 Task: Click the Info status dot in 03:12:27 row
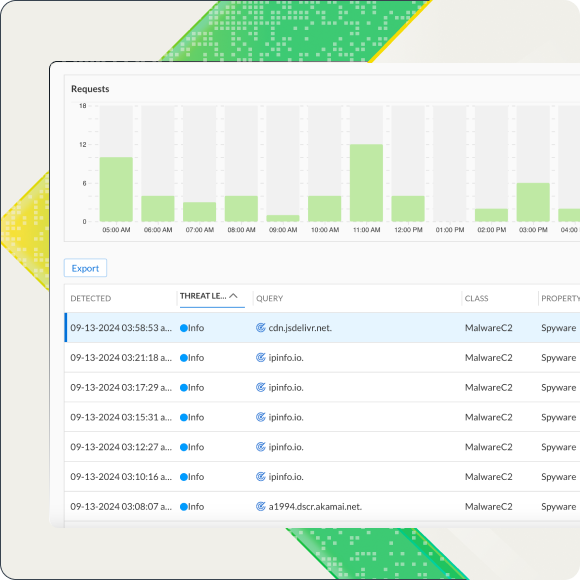184,447
